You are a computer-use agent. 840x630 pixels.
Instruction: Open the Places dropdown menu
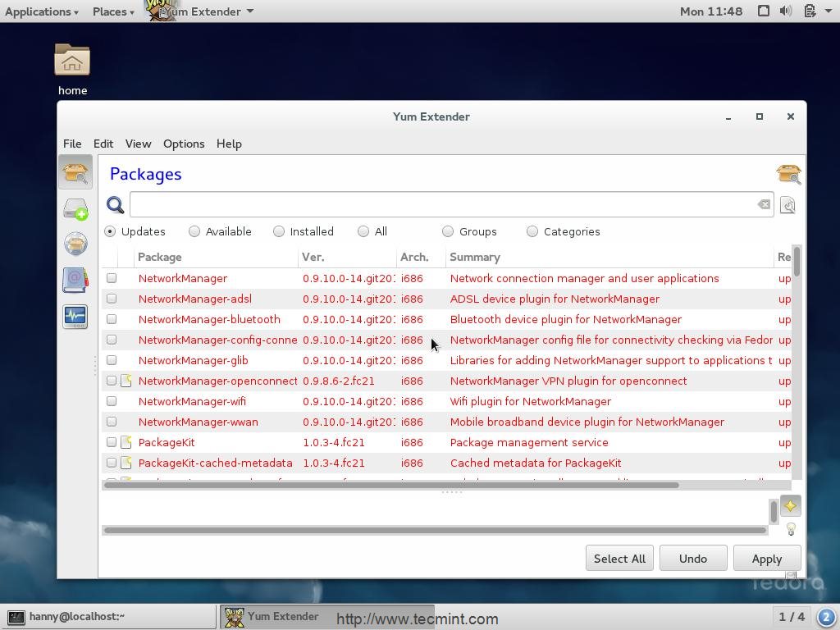(113, 11)
